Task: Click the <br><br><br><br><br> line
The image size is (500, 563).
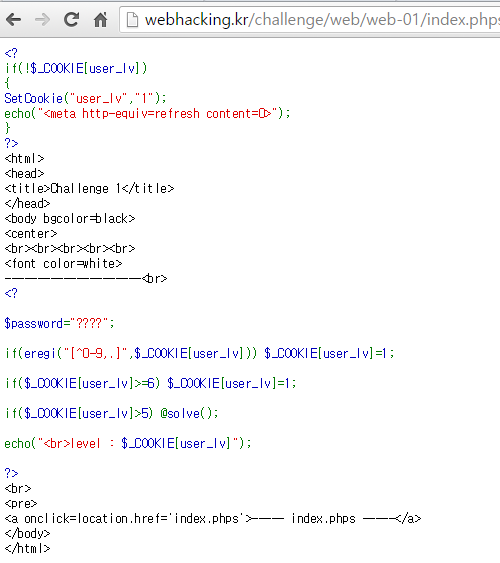Action: (70, 248)
